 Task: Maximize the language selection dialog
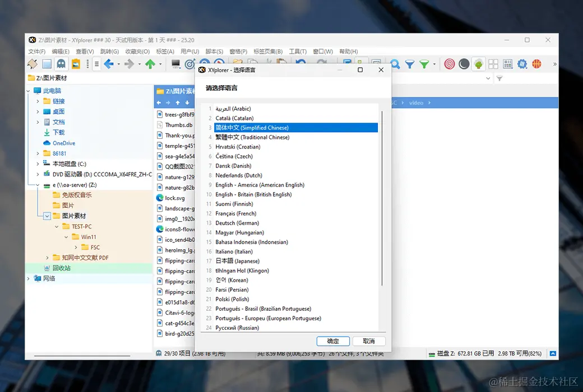[360, 70]
